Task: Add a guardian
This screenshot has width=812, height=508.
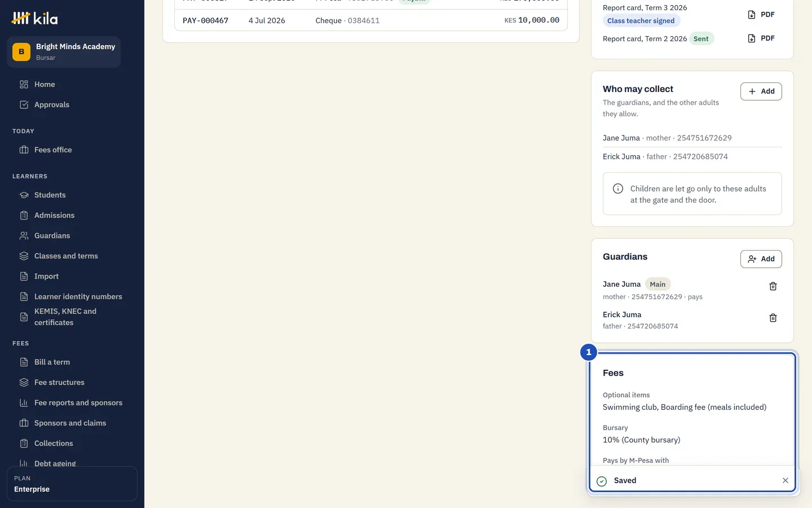Action: tap(761, 259)
